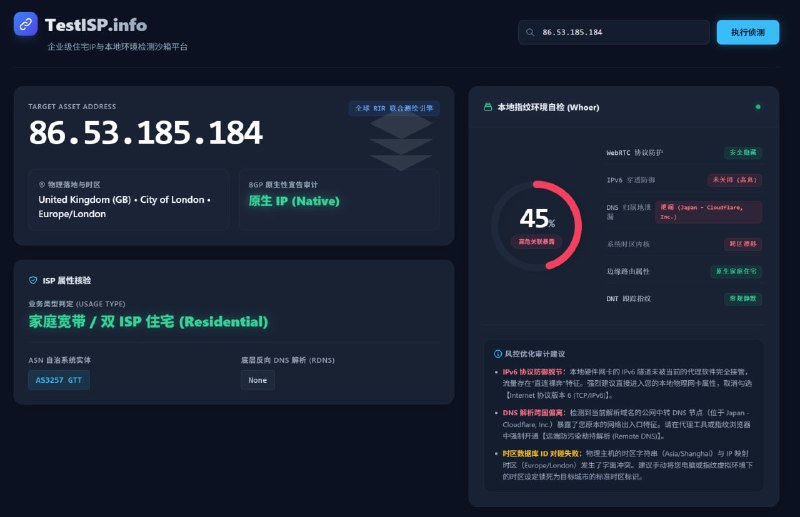Click the ASN 自治系统实体 label

tap(60, 360)
